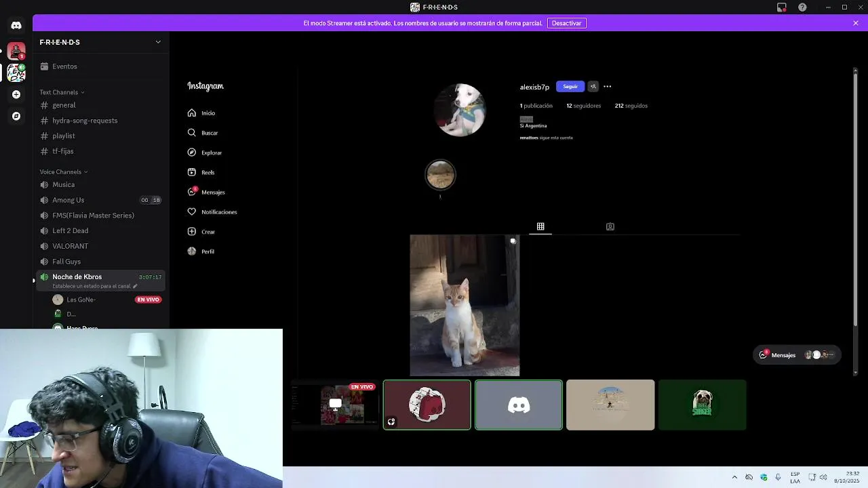Click the suggested accounts icon beside Seguir
Image resolution: width=868 pixels, height=488 pixels.
(x=593, y=87)
